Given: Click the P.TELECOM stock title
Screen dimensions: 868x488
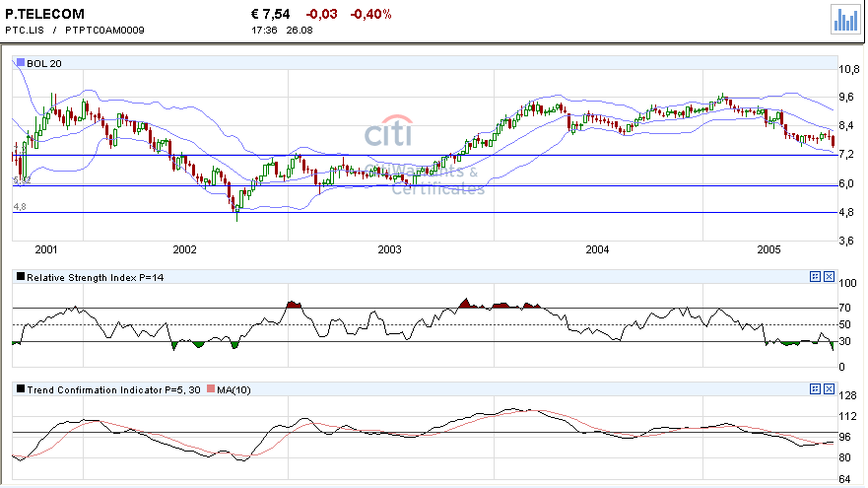Looking at the screenshot, I should click(x=45, y=14).
